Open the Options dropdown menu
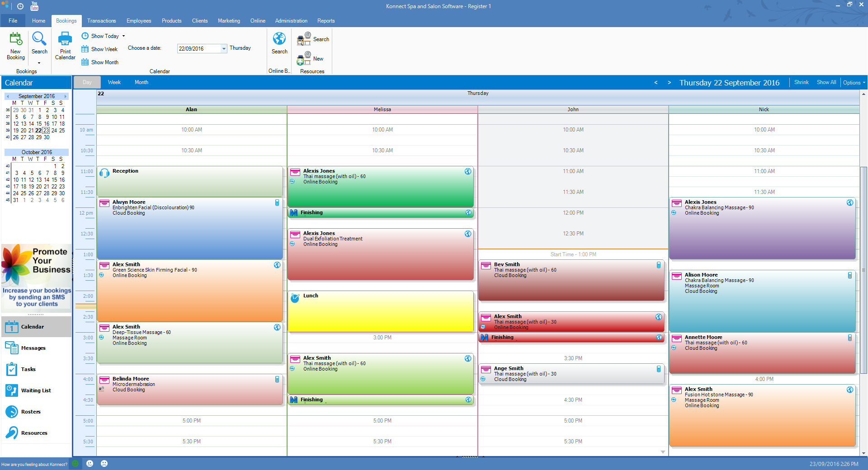This screenshot has width=868, height=470. tap(854, 83)
